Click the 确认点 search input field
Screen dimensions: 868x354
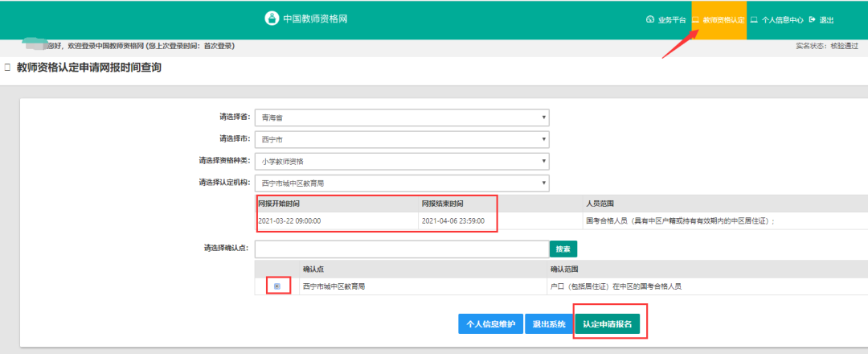tap(402, 249)
